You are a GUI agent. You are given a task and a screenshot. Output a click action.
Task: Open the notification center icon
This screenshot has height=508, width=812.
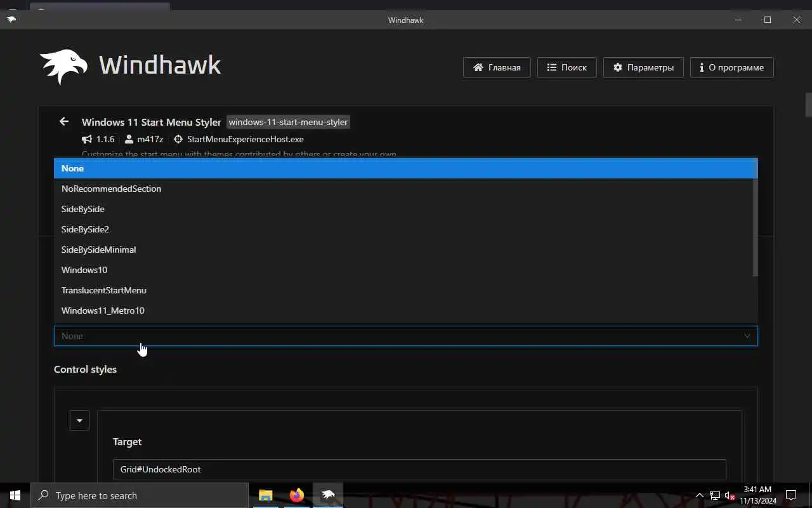point(791,495)
